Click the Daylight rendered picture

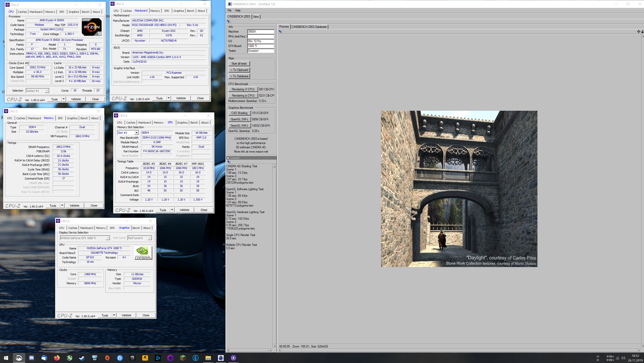point(459,189)
